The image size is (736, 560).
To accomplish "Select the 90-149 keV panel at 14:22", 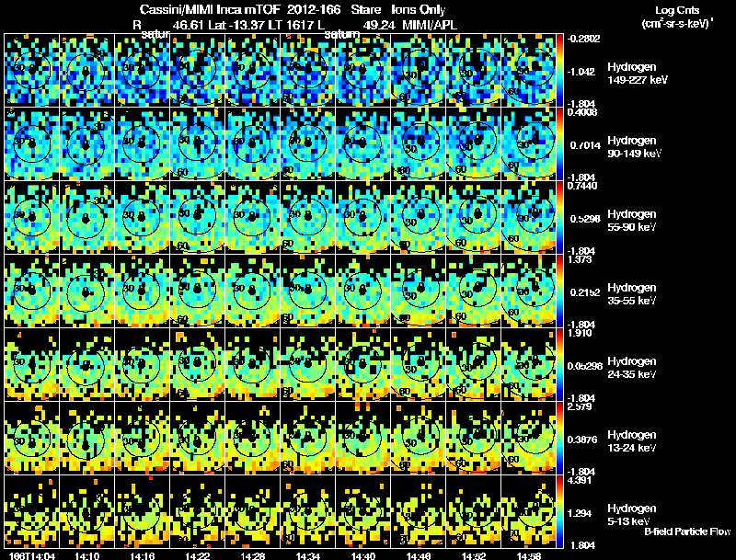I will click(x=198, y=143).
